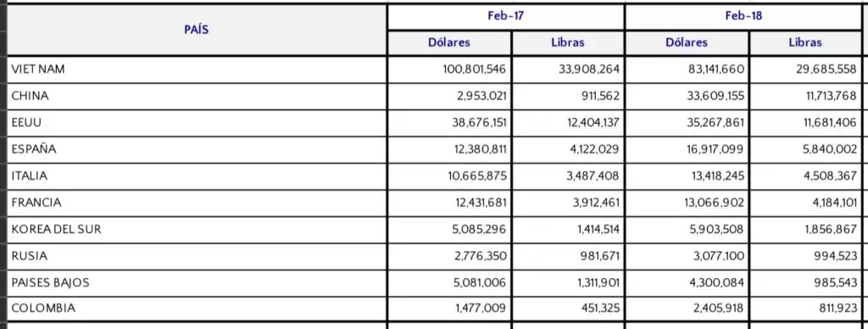Click the RUSIA country cell
Screen dimensions: 868x329
197,256
